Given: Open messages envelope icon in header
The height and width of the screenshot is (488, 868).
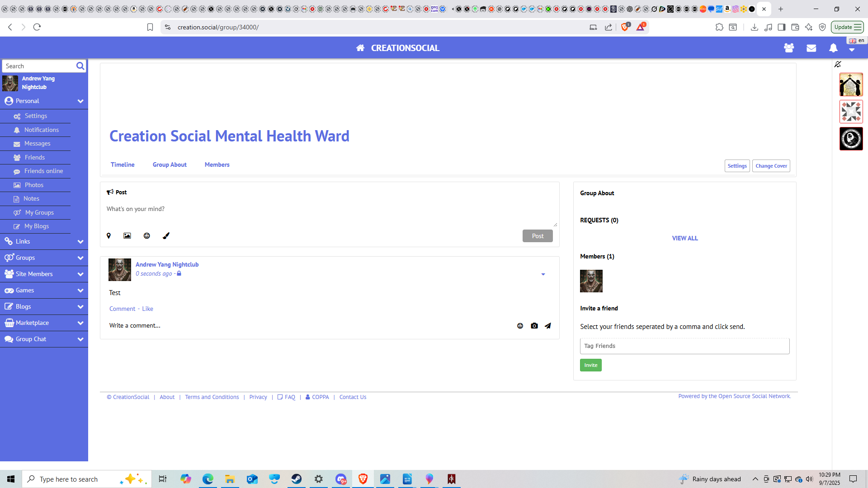Looking at the screenshot, I should point(811,48).
